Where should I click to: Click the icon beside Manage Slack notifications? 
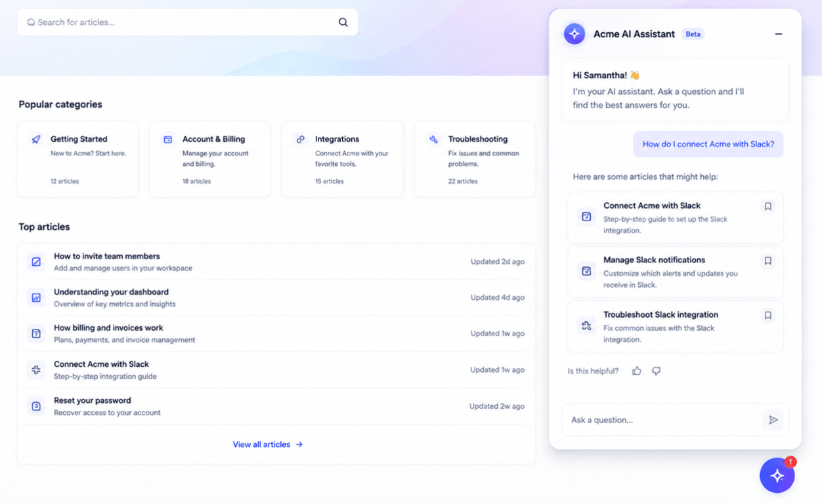[586, 271]
